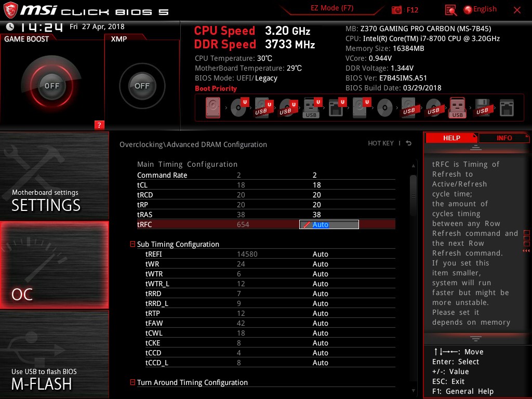Select the tWR Auto value

[320, 264]
